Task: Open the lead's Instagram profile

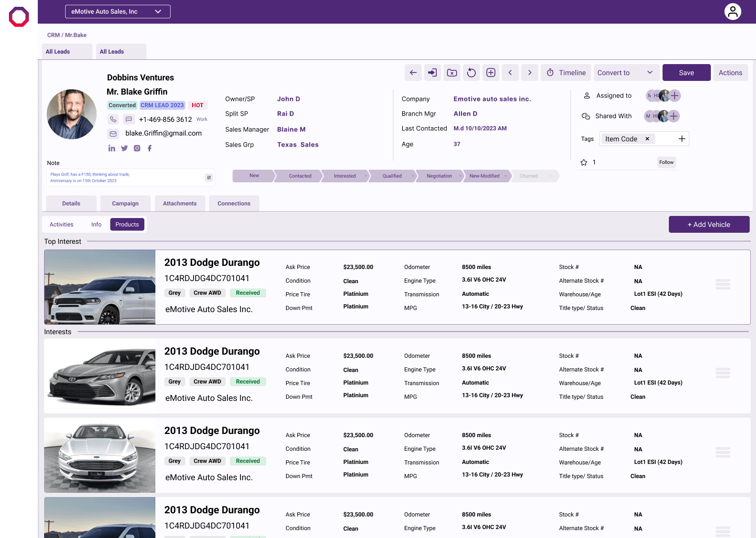Action: pos(137,148)
